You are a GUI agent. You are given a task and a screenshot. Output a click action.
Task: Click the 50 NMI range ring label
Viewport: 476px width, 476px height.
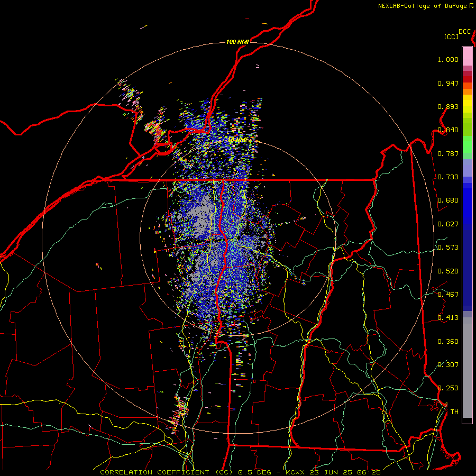(237, 140)
